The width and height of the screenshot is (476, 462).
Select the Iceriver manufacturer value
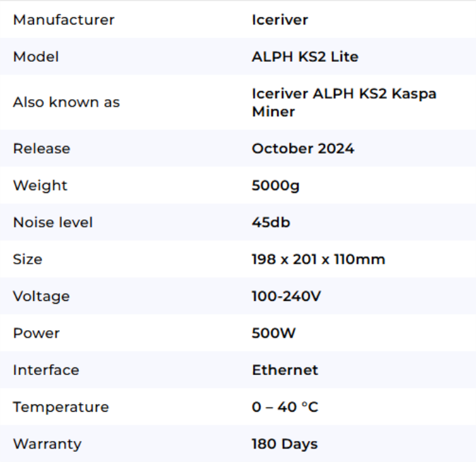279,20
